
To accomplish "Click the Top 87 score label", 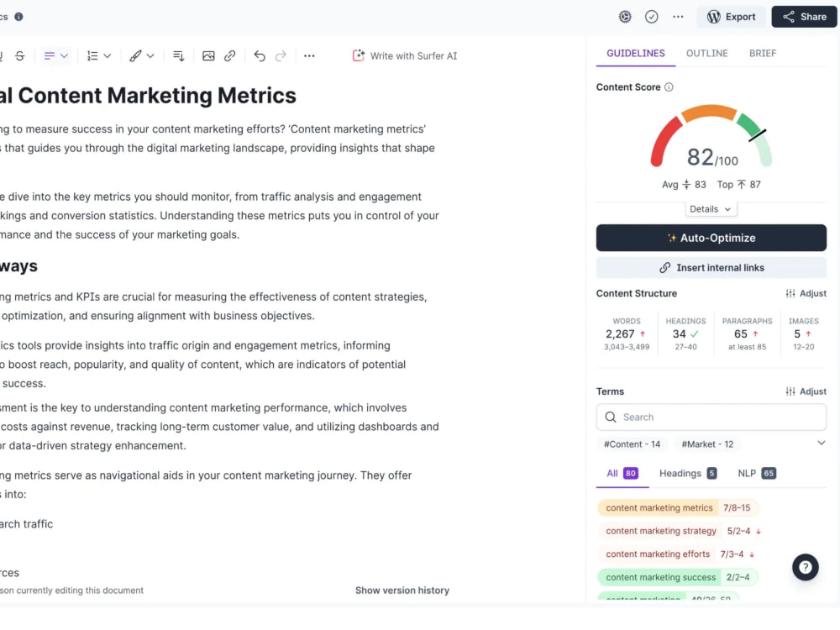I will [738, 185].
